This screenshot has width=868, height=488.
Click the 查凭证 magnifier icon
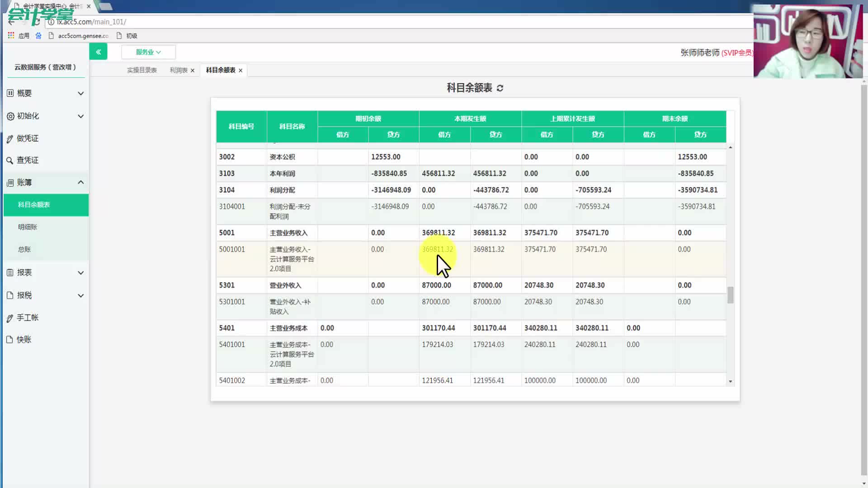pyautogui.click(x=9, y=160)
